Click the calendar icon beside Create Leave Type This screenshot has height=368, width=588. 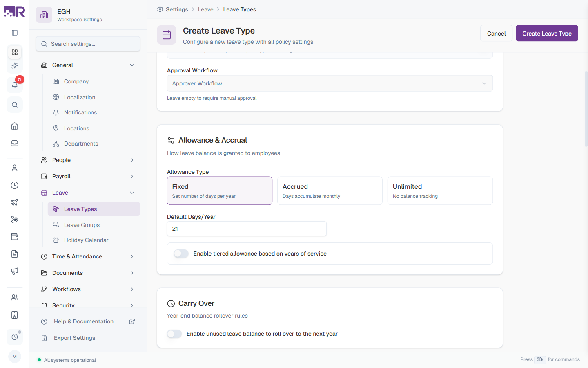(167, 35)
